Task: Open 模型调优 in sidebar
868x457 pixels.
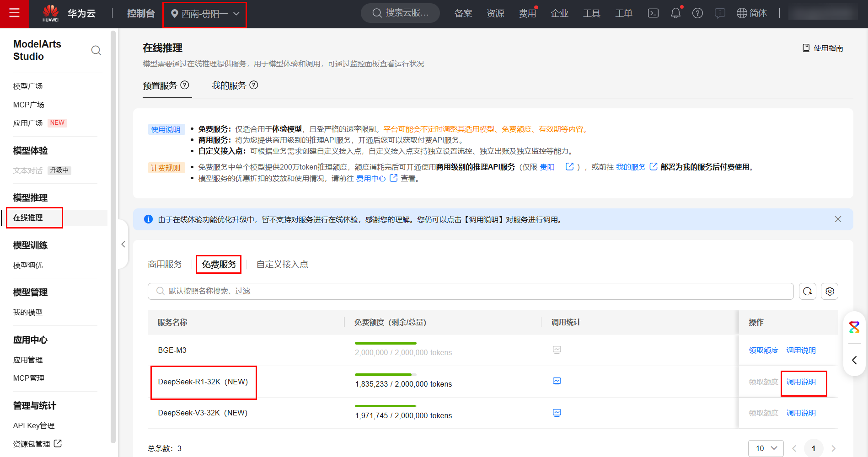Action: (28, 265)
